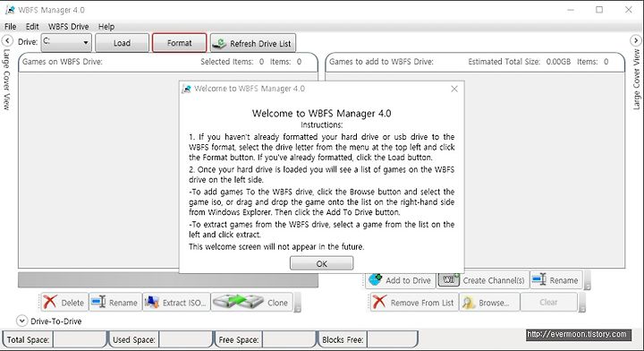Open the Edit menu
Image resolution: width=644 pixels, height=351 pixels.
[x=32, y=27]
